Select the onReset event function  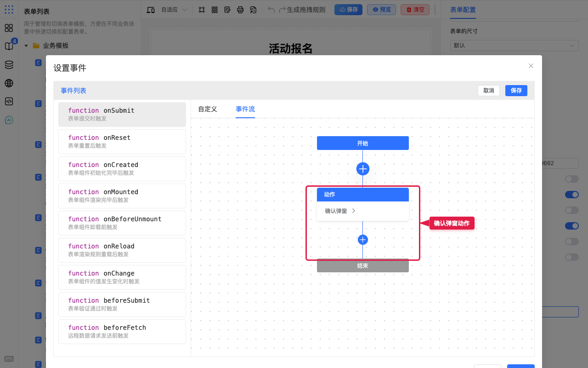point(122,142)
